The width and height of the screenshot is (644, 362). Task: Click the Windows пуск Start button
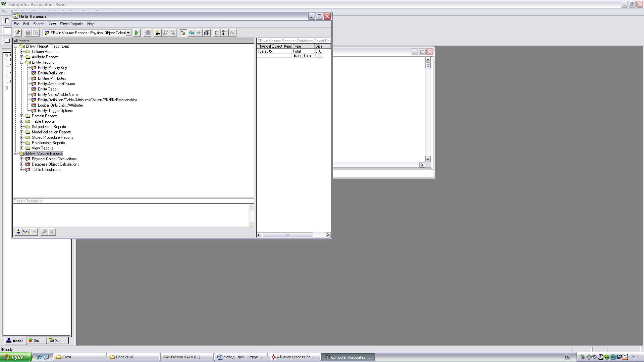pyautogui.click(x=16, y=357)
